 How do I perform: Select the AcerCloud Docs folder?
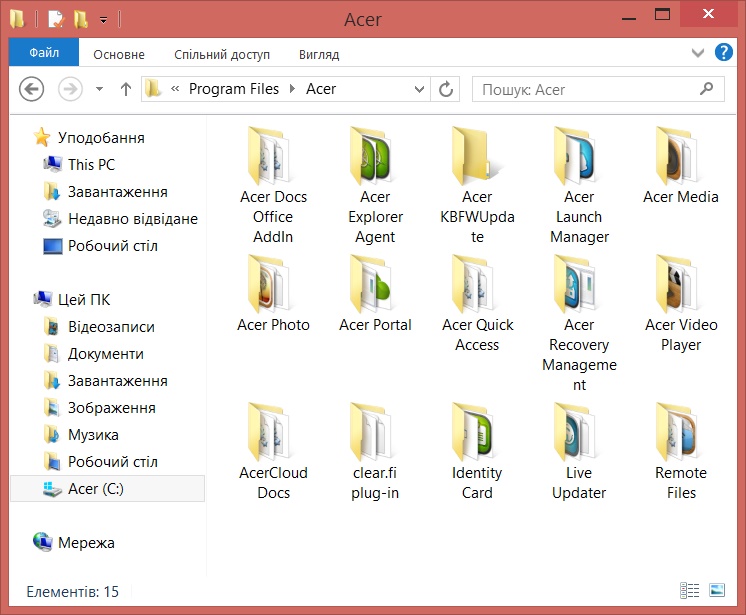click(273, 451)
